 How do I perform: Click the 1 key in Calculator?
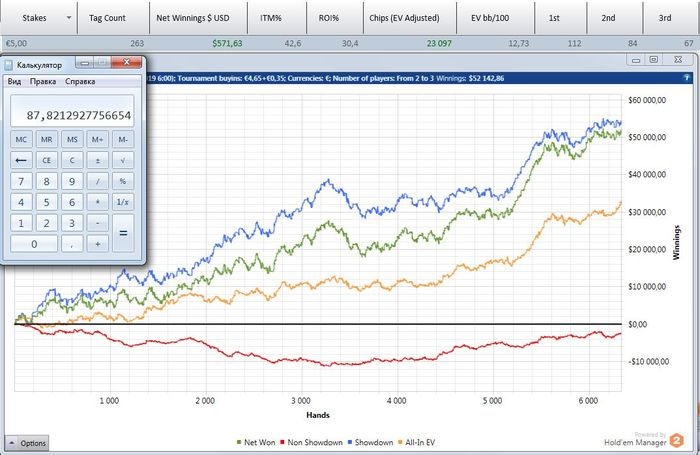tap(21, 223)
